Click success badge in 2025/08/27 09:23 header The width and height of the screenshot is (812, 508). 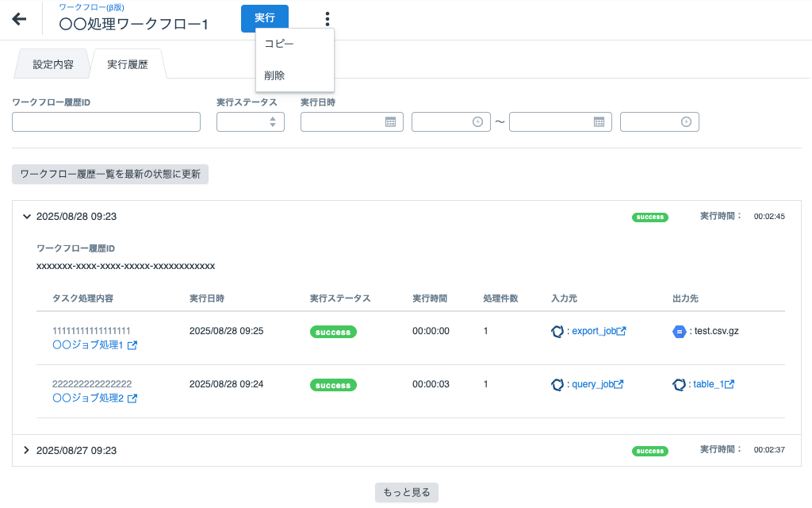[650, 451]
